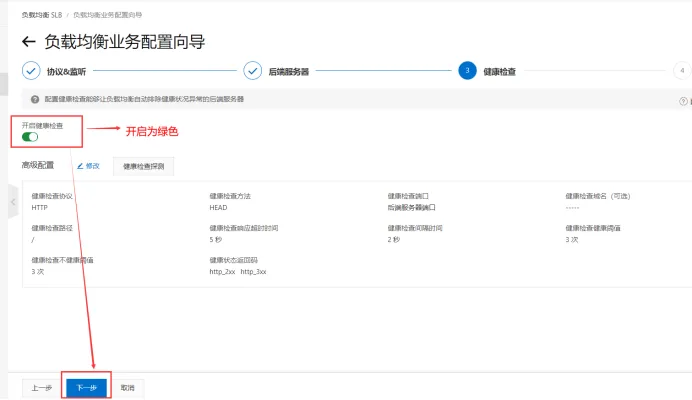Click the step 3 健康检查 circle
This screenshot has width=692, height=400.
pos(467,71)
